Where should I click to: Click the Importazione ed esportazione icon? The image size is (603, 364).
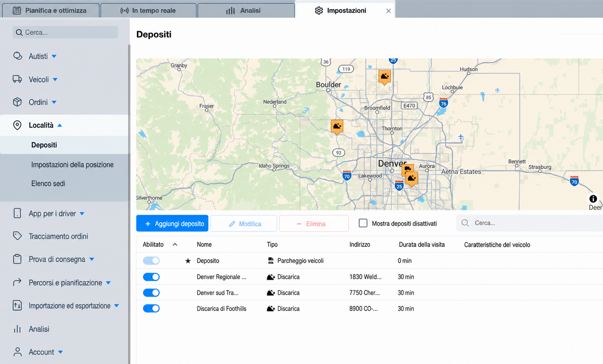click(17, 305)
